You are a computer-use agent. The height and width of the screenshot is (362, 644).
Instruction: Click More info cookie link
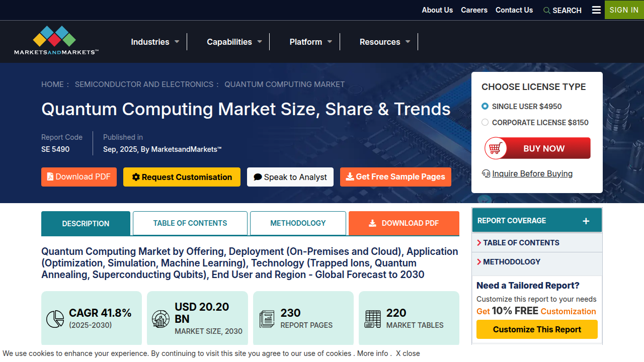372,353
